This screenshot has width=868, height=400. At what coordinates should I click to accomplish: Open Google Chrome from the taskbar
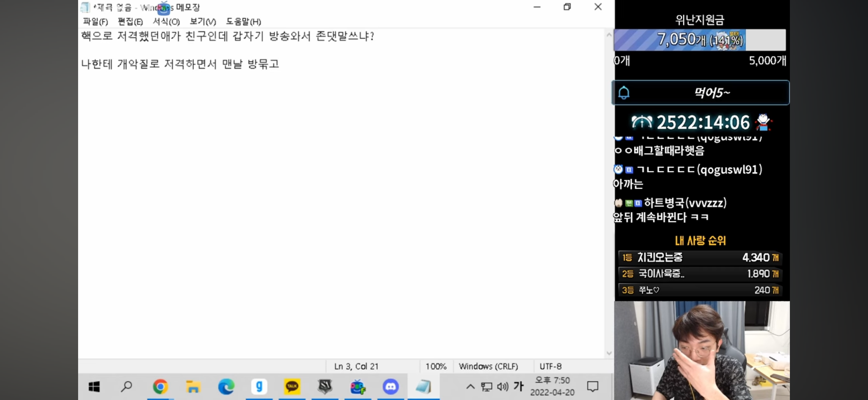[x=160, y=386]
